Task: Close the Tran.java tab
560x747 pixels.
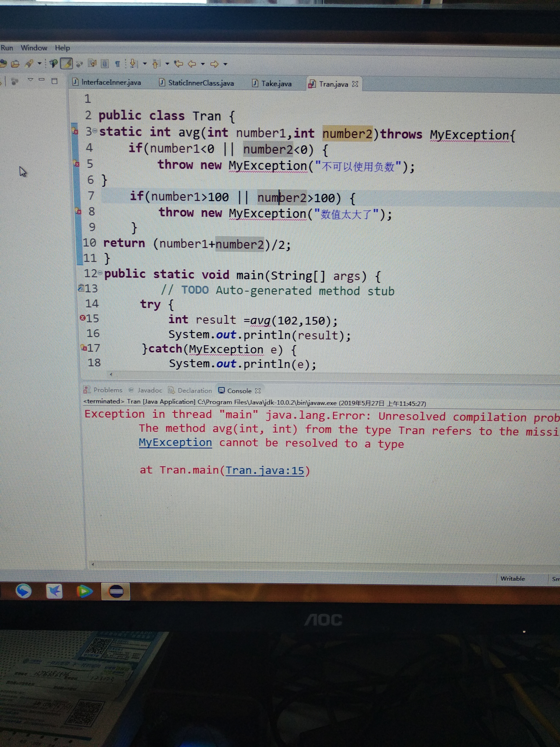Action: (x=355, y=84)
